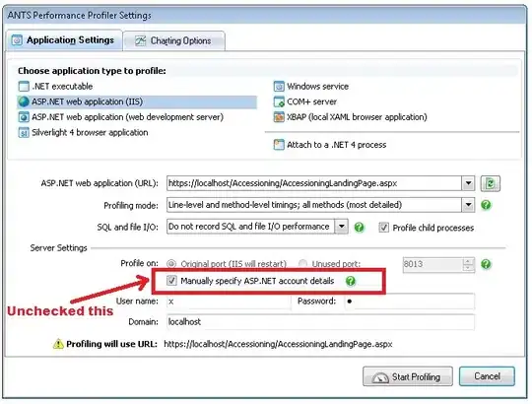Pick Silverlight 4 browser application type

click(x=83, y=133)
